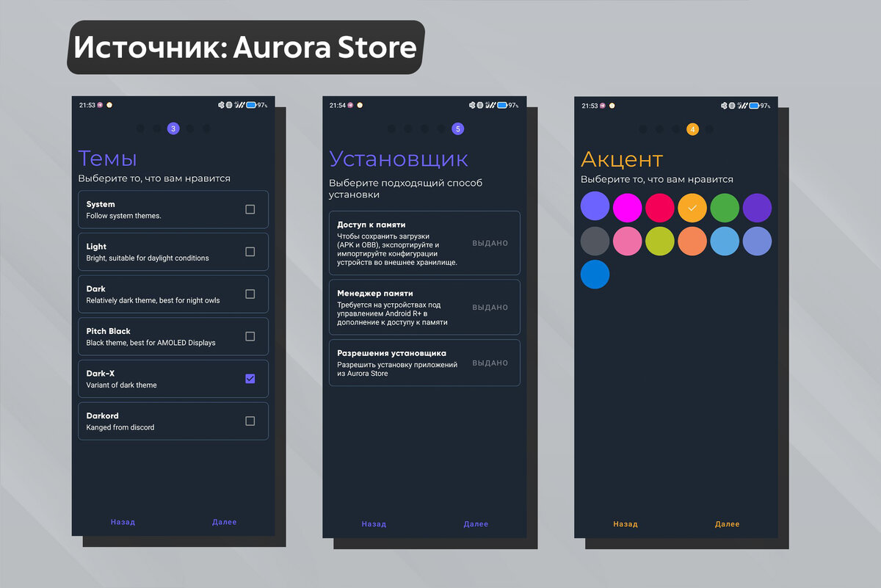Screen dimensions: 881x588
Task: Tap the Менеджер памяти heading
Action: pyautogui.click(x=375, y=293)
